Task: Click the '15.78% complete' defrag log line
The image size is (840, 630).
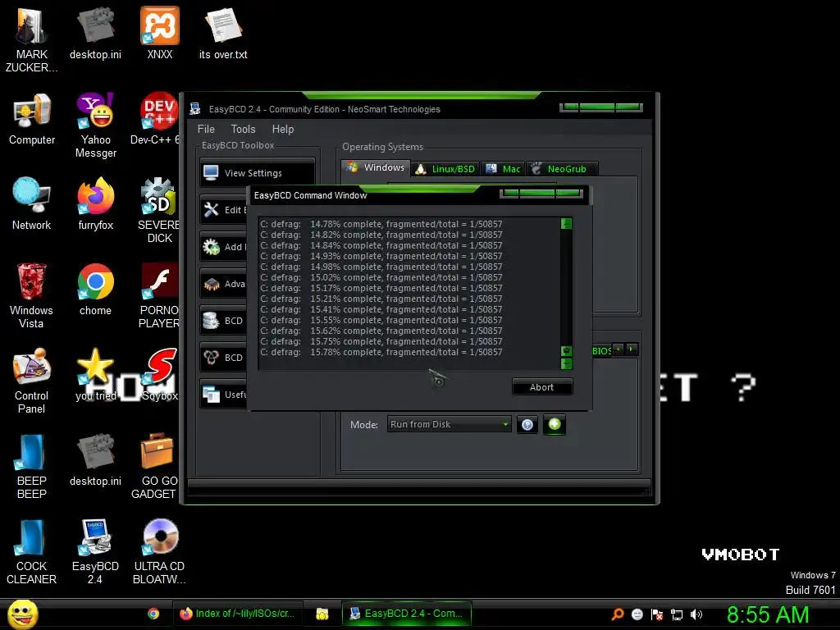Action: tap(381, 352)
